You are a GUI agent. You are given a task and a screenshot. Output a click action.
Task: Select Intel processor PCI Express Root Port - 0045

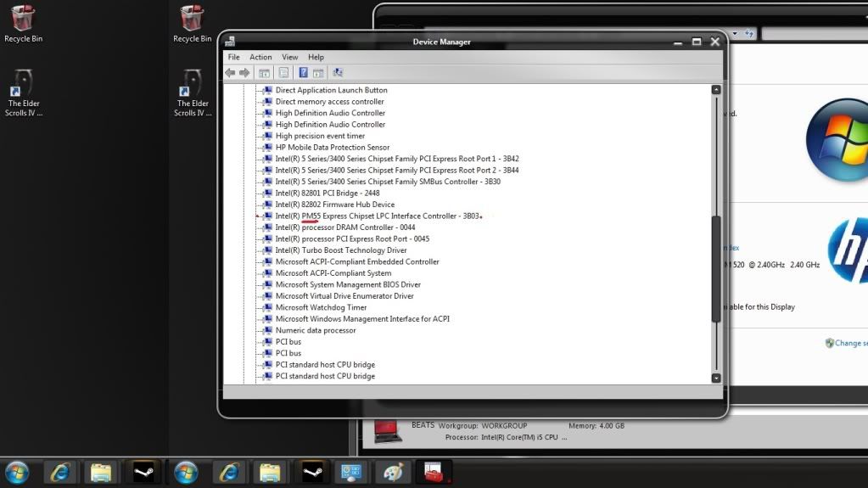coord(352,238)
